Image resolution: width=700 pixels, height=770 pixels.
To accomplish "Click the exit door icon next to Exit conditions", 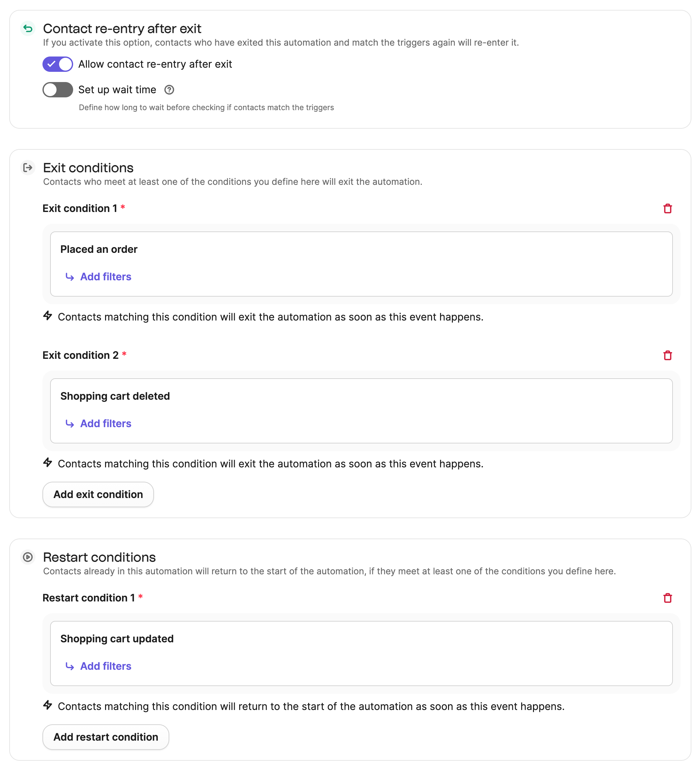I will point(28,168).
